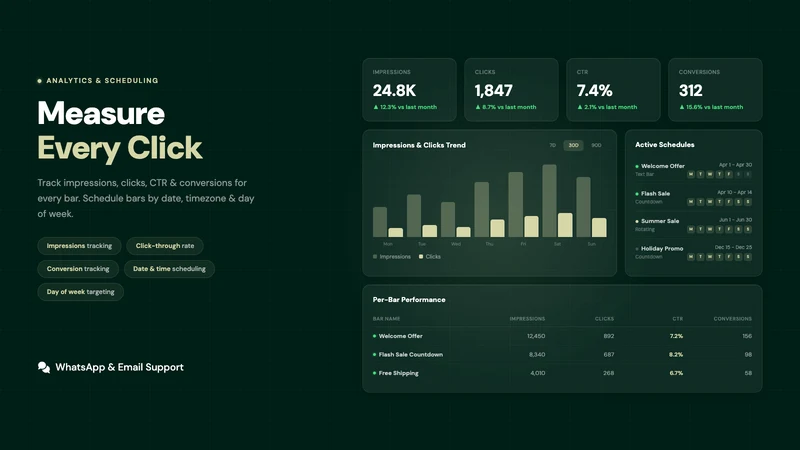Click the up arrow in the Clicks card
This screenshot has width=800, height=450.
click(478, 107)
